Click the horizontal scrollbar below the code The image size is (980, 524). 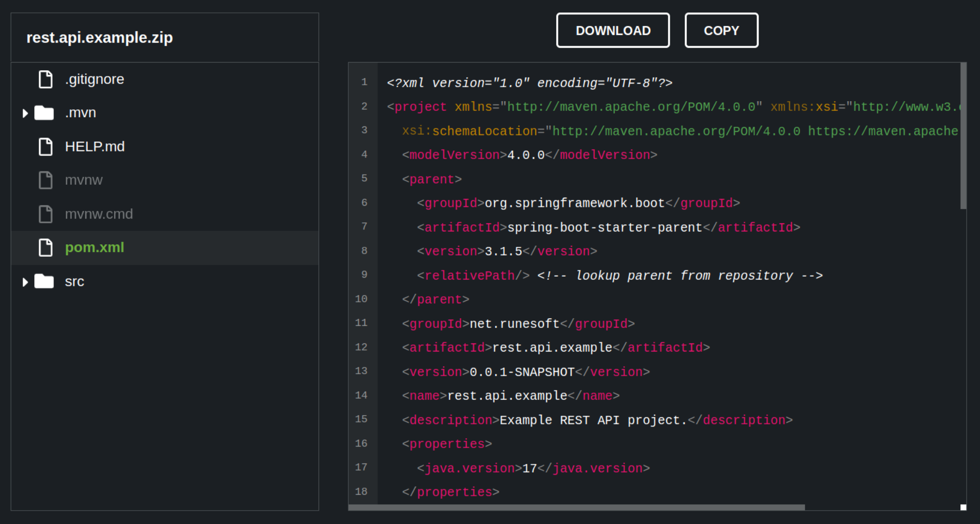576,507
